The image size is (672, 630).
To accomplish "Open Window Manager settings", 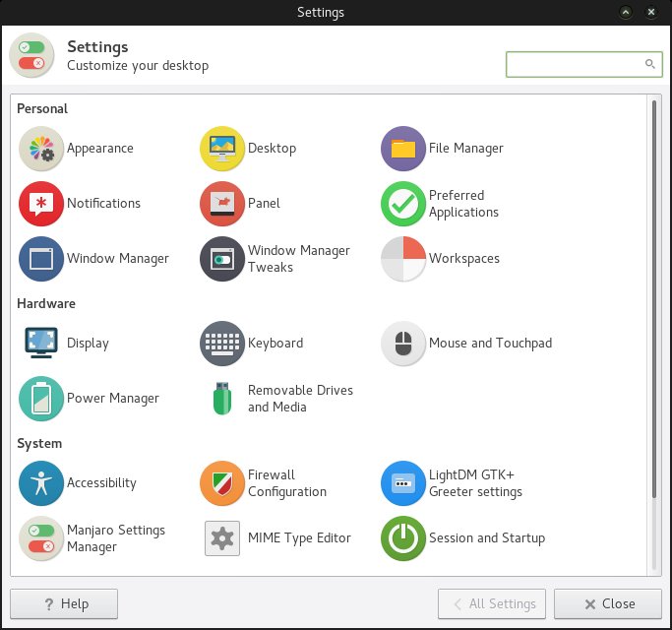I will (x=41, y=259).
